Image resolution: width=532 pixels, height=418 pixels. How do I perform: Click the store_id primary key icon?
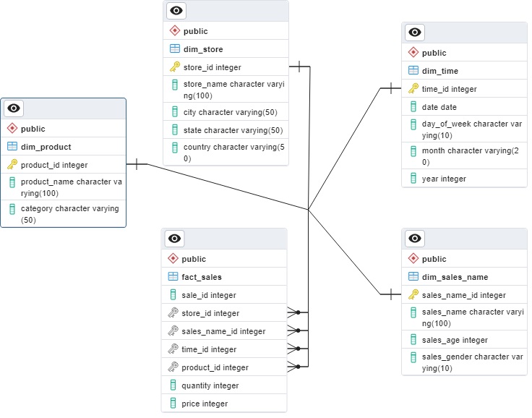pyautogui.click(x=174, y=67)
